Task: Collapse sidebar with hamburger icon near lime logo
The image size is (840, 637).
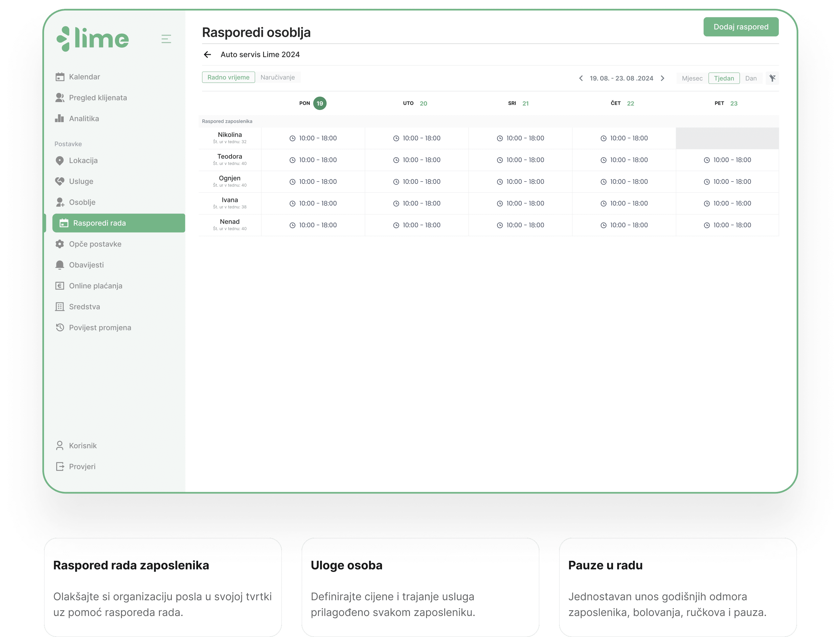Action: tap(166, 39)
